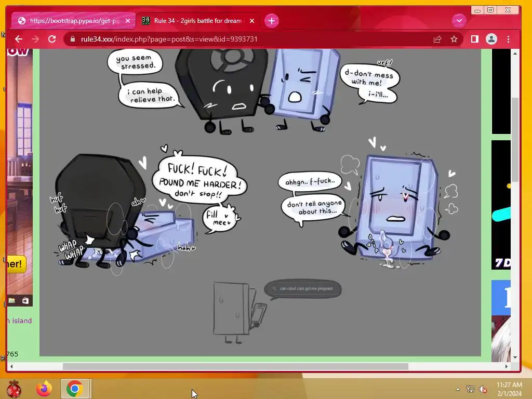Click the Chrome taskbar icon

75,389
